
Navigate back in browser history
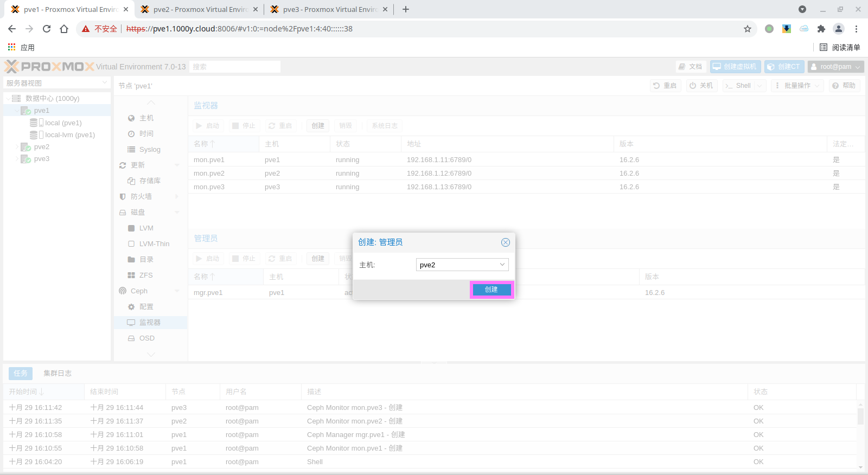[x=12, y=29]
